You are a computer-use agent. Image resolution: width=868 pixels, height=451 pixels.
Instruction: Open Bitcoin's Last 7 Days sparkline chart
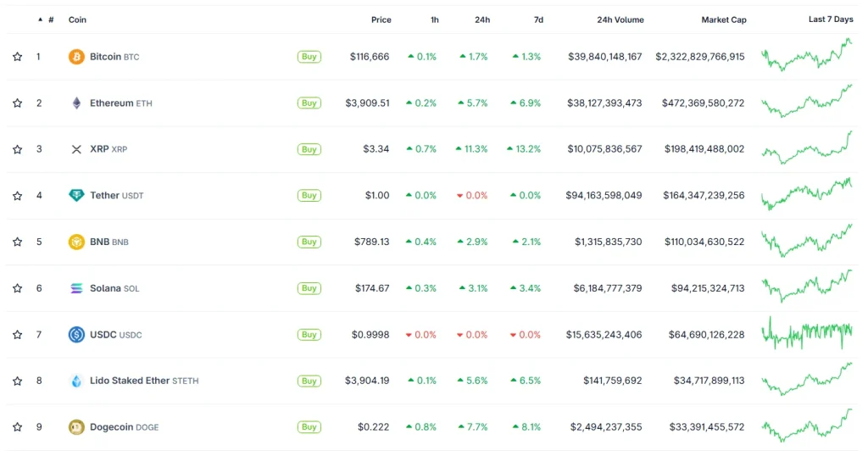(x=807, y=57)
